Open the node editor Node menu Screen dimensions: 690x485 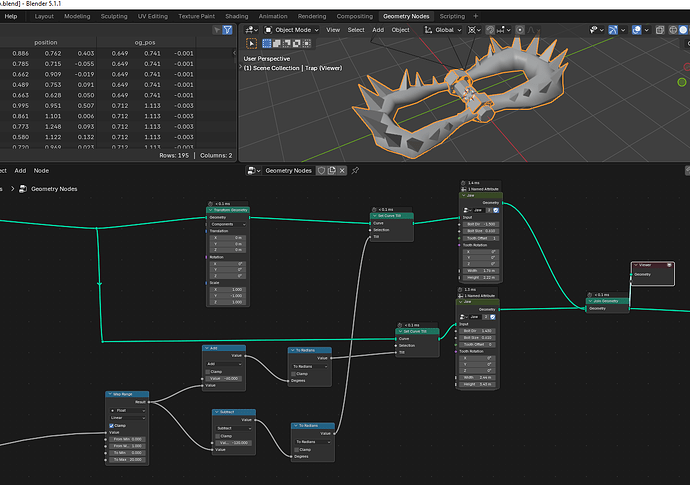(41, 171)
